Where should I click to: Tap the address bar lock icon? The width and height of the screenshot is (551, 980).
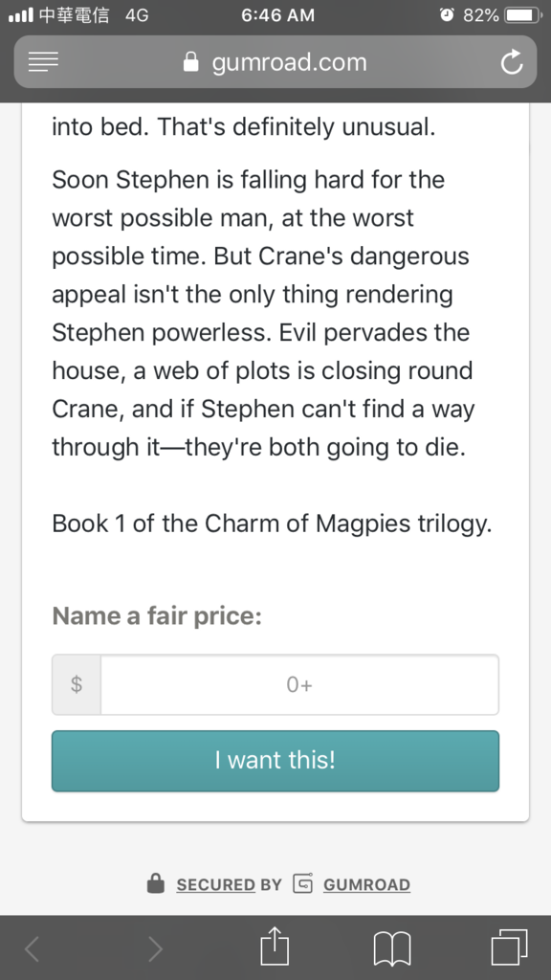[x=191, y=62]
